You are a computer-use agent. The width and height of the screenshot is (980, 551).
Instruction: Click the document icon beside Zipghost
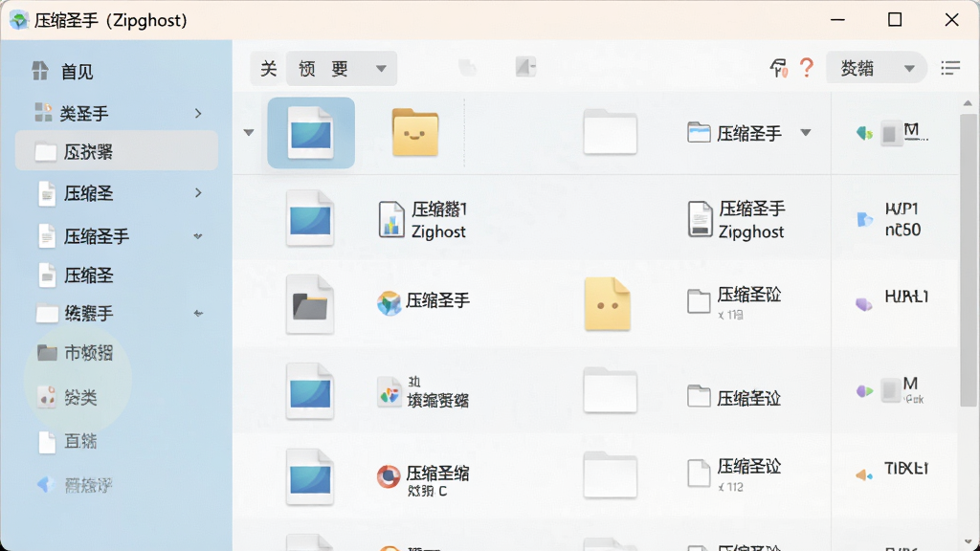click(700, 219)
